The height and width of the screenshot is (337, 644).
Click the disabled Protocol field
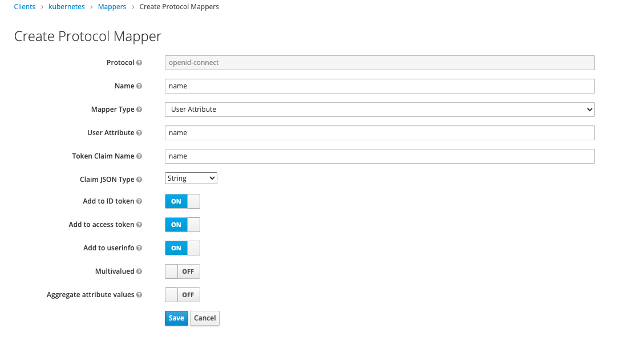tap(379, 63)
